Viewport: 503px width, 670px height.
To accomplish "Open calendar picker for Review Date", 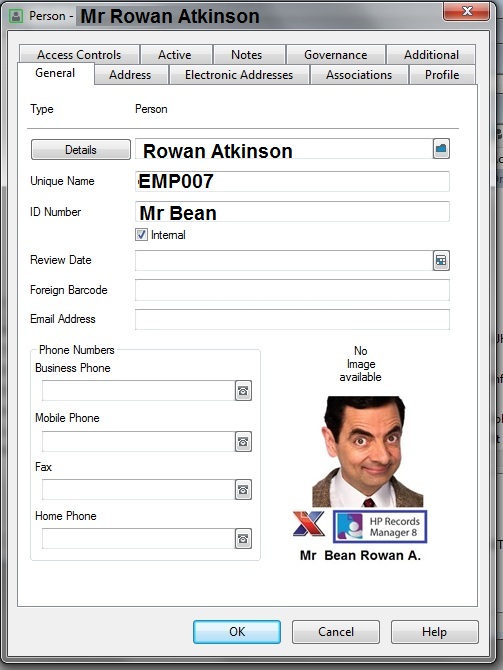I will pos(441,260).
